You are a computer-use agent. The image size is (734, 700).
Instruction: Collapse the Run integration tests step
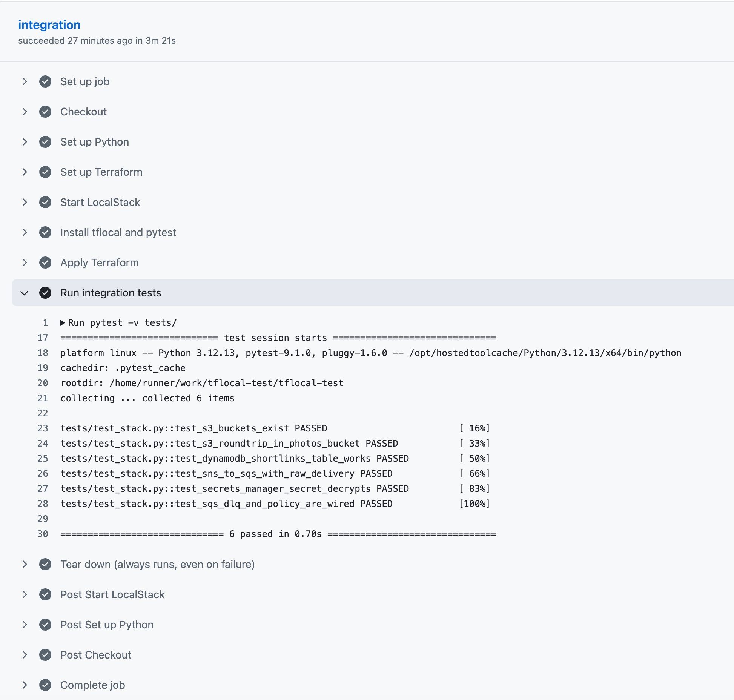click(25, 293)
